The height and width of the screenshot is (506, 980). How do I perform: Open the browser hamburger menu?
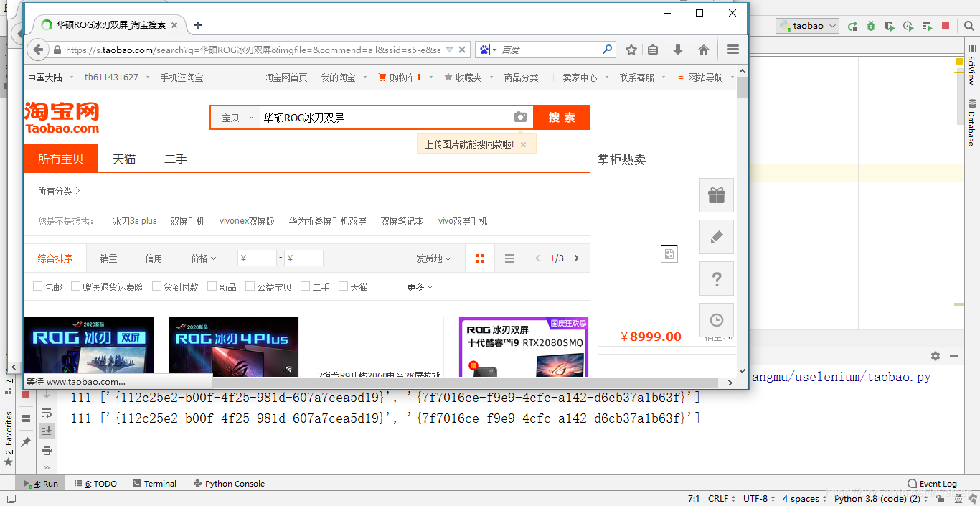(733, 50)
